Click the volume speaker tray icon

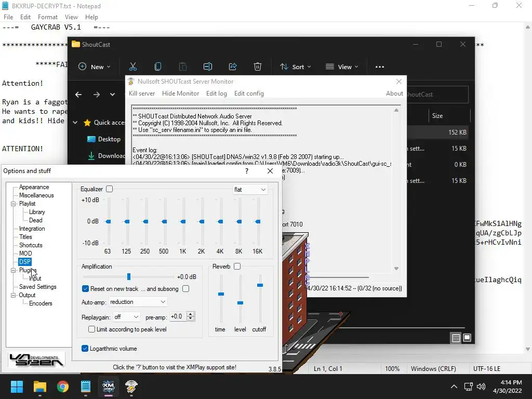point(481,387)
